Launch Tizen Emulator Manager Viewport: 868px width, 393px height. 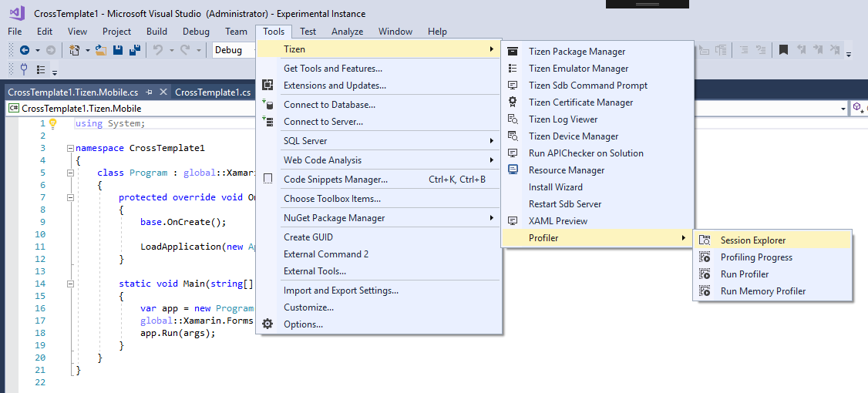pos(578,69)
